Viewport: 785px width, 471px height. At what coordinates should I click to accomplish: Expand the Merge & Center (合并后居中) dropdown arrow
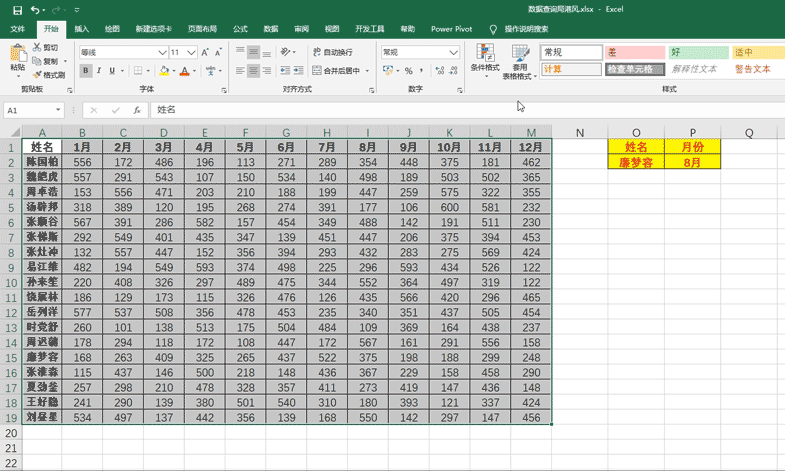click(367, 71)
